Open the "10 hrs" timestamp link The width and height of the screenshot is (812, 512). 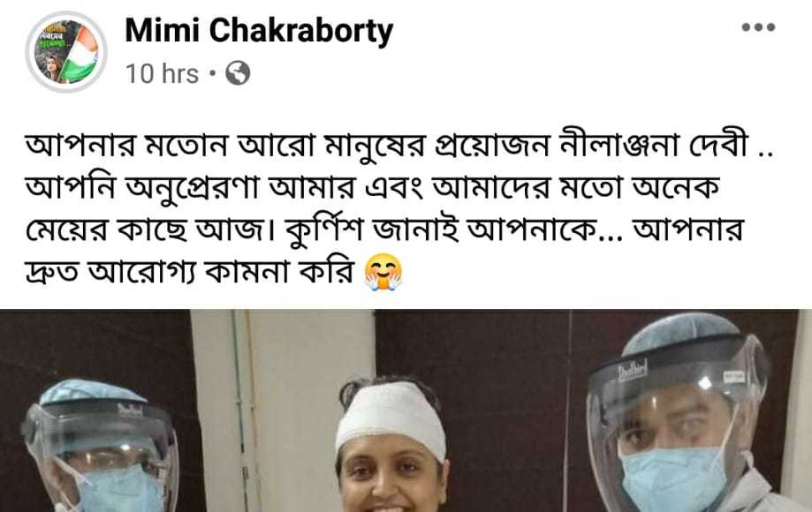coord(162,73)
